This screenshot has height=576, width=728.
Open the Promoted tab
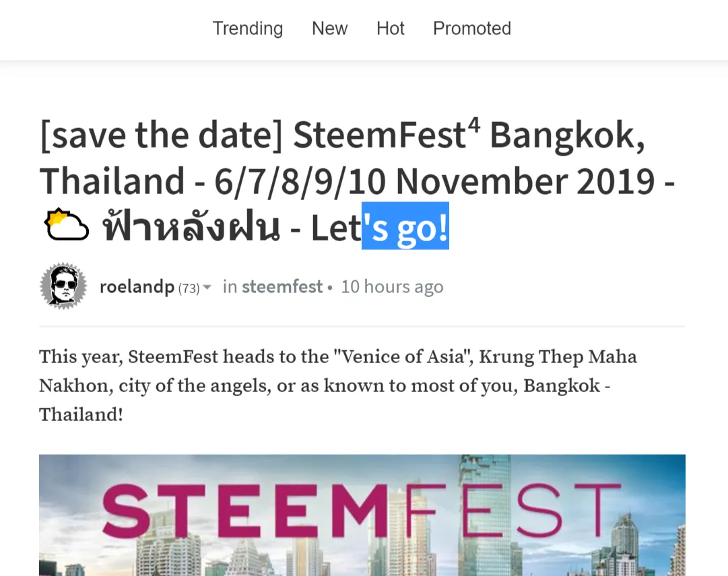[471, 28]
